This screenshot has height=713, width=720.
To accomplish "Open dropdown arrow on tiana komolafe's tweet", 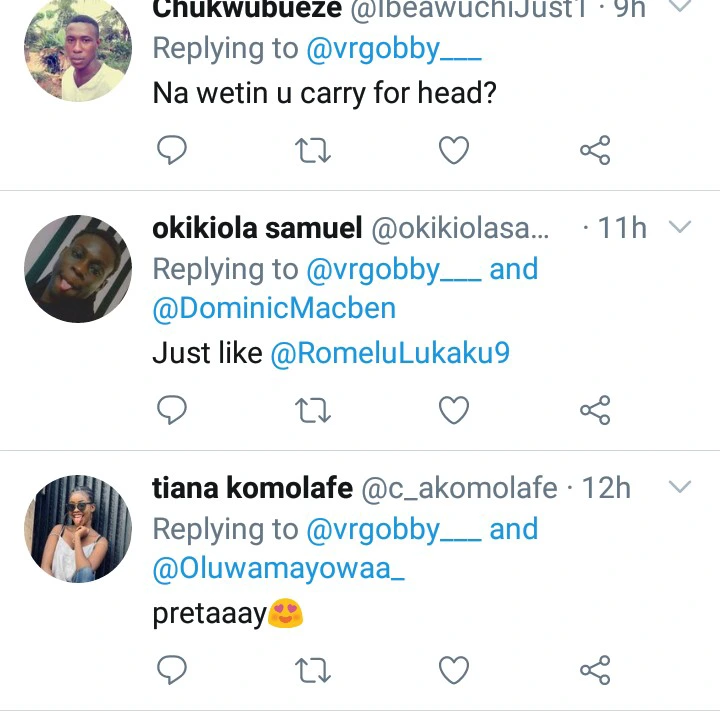I will point(679,488).
